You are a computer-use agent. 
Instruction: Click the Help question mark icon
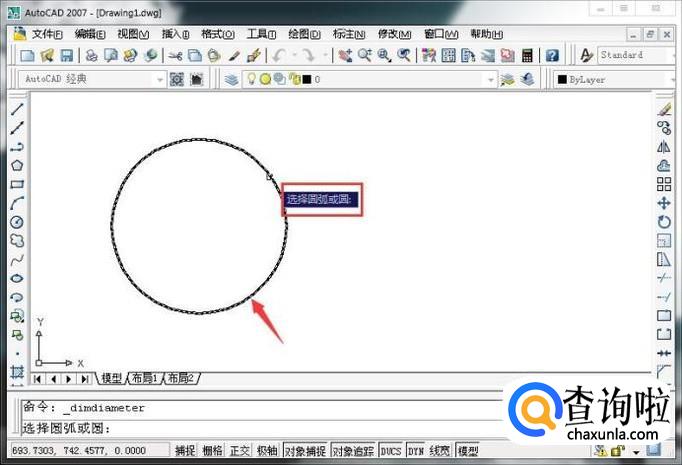552,56
